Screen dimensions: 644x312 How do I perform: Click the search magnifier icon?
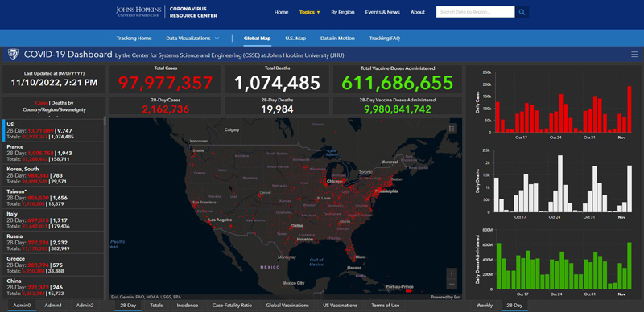point(522,12)
